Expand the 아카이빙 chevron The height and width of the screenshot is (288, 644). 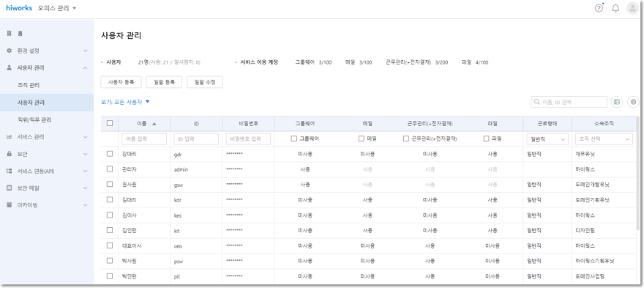click(86, 205)
